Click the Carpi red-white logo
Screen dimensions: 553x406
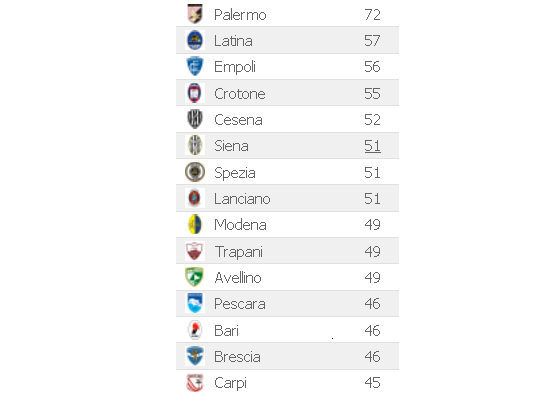(x=195, y=383)
